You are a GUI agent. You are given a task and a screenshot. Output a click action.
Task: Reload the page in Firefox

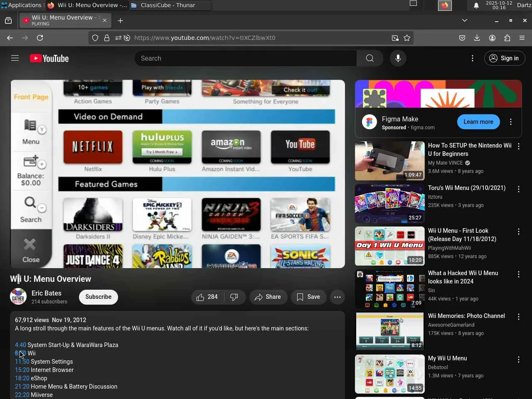(x=40, y=38)
